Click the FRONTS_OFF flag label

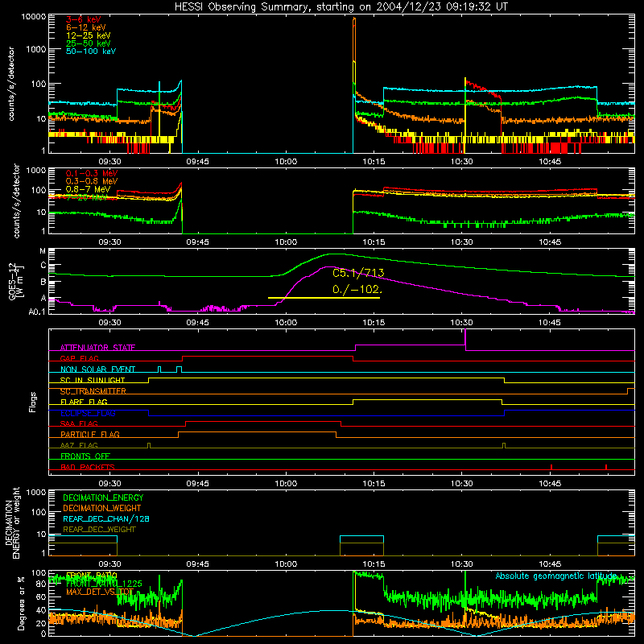(x=85, y=456)
